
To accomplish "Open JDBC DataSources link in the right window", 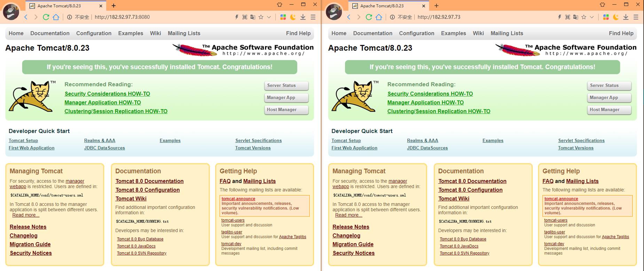I will pos(427,148).
